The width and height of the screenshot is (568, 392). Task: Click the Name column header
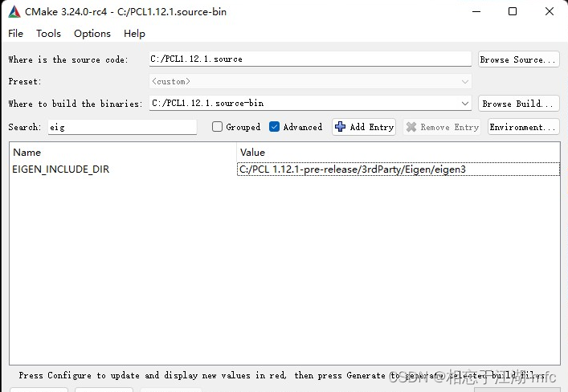click(123, 153)
